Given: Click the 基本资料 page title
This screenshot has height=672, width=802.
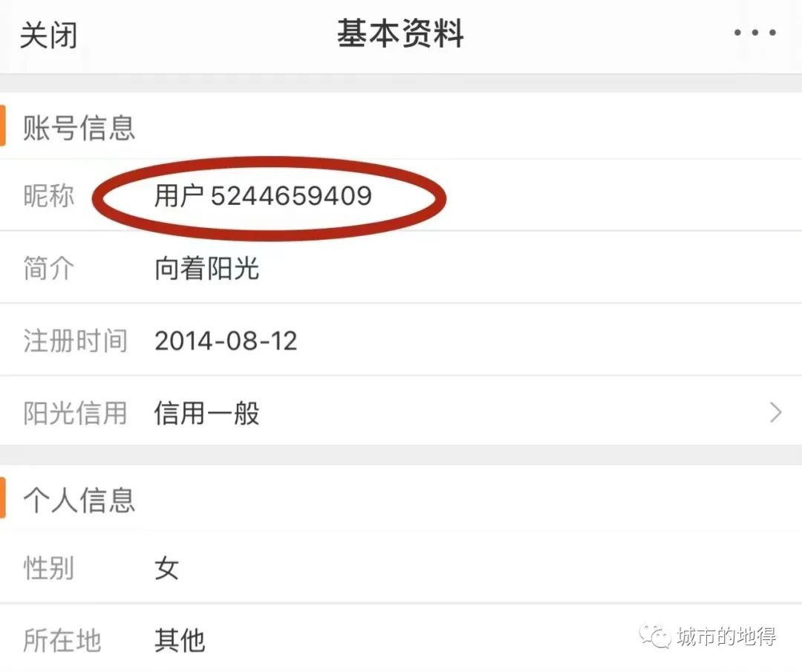Looking at the screenshot, I should (400, 33).
